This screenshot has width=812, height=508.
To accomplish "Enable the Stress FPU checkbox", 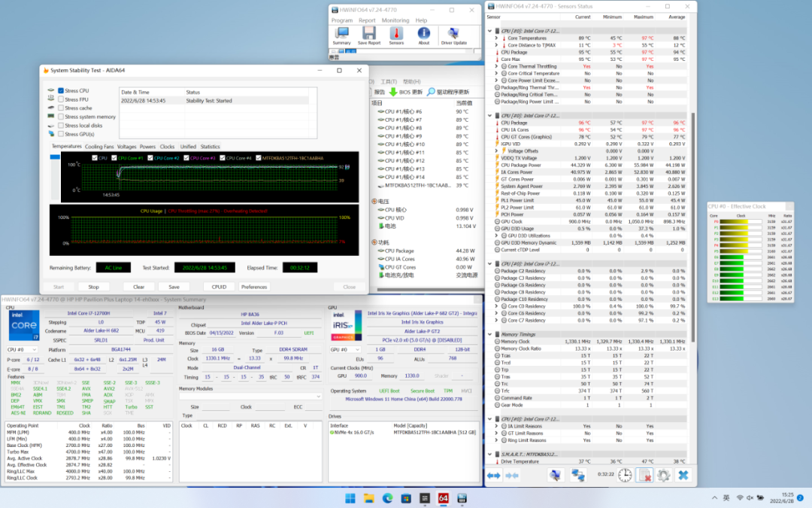I will 61,99.
